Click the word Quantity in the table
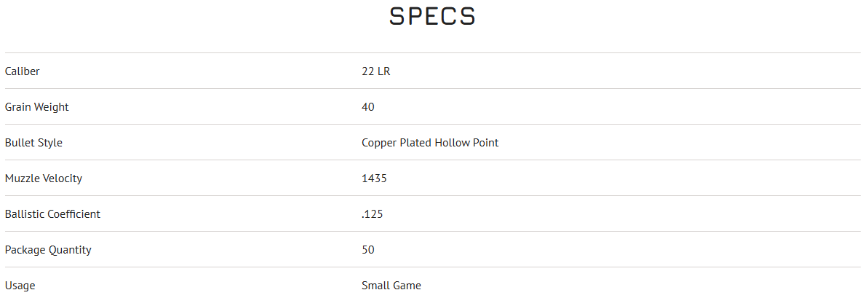Viewport: 868px width, 298px height. (x=70, y=250)
